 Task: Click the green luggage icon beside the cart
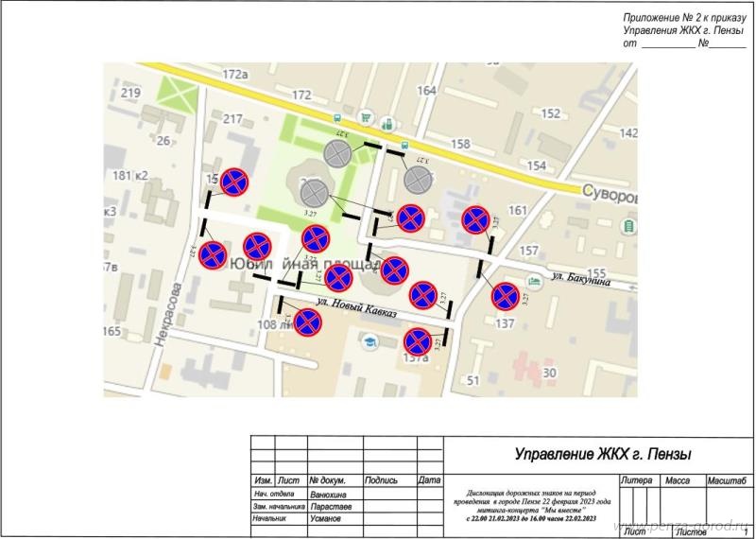pyautogui.click(x=387, y=123)
